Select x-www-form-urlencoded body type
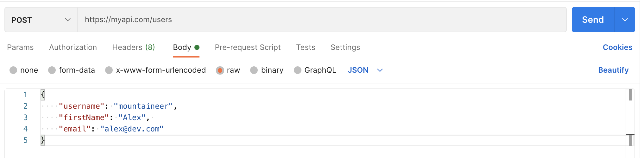The width and height of the screenshot is (644, 158). tap(109, 70)
